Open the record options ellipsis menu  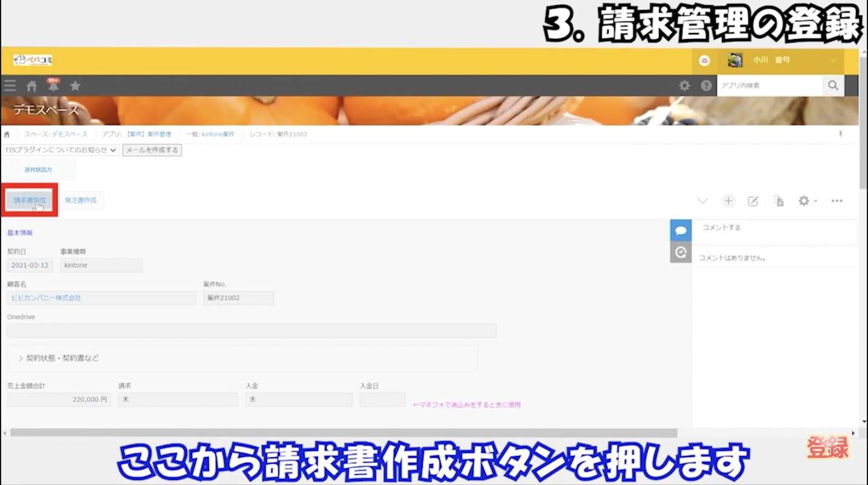pyautogui.click(x=837, y=201)
